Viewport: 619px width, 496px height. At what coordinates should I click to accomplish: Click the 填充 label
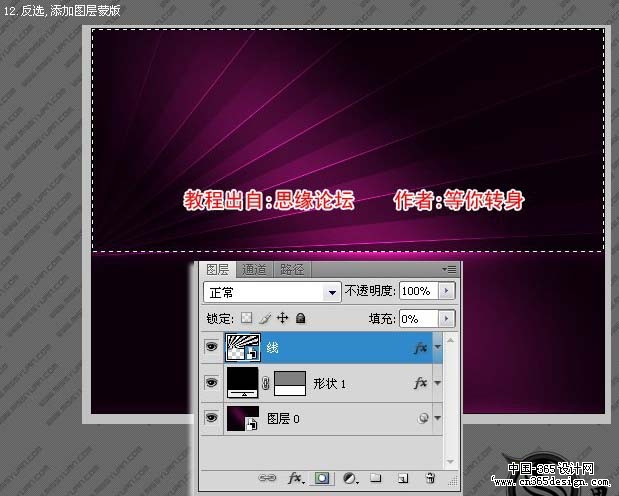point(382,318)
